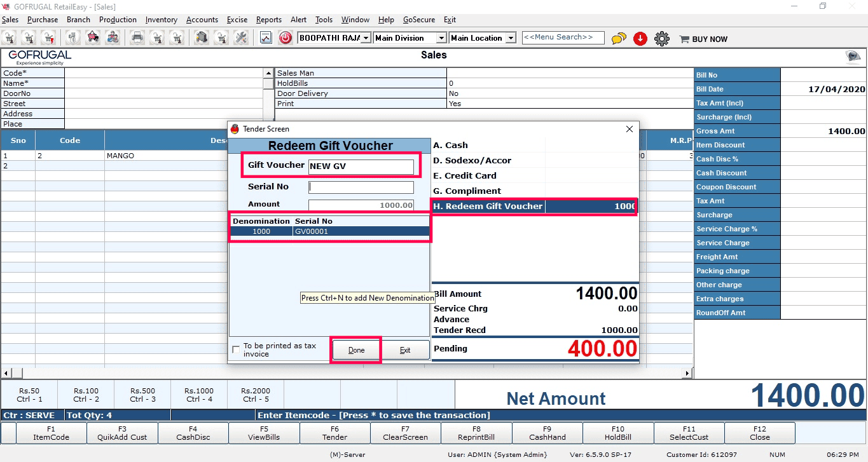Image resolution: width=868 pixels, height=462 pixels.
Task: Open the Window menu
Action: coord(355,20)
